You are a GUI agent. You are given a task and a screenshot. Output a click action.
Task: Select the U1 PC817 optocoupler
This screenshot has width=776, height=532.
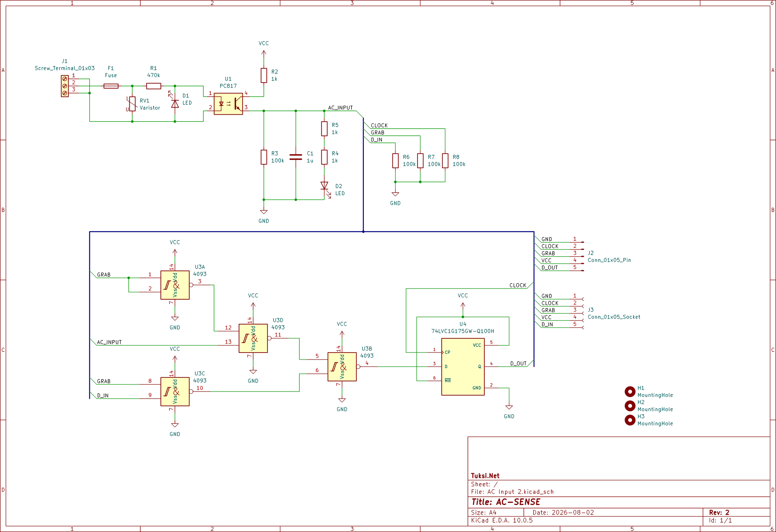tap(228, 104)
